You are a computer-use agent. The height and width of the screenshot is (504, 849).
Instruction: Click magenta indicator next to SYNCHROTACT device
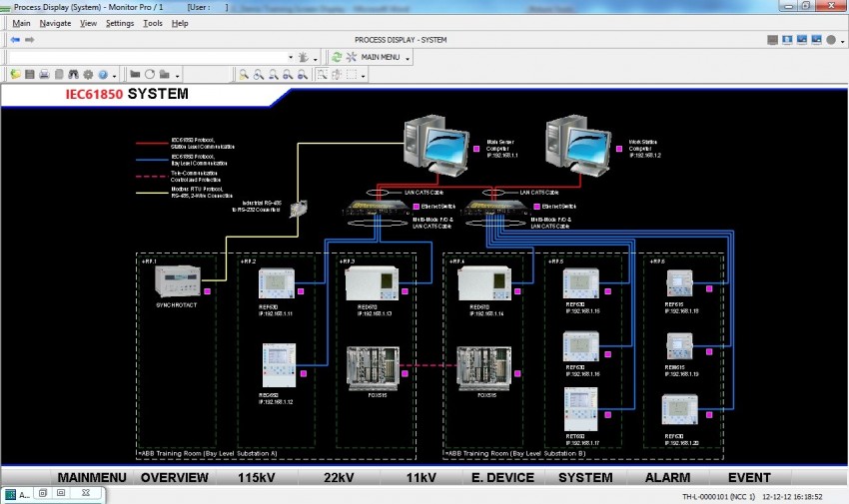click(207, 291)
